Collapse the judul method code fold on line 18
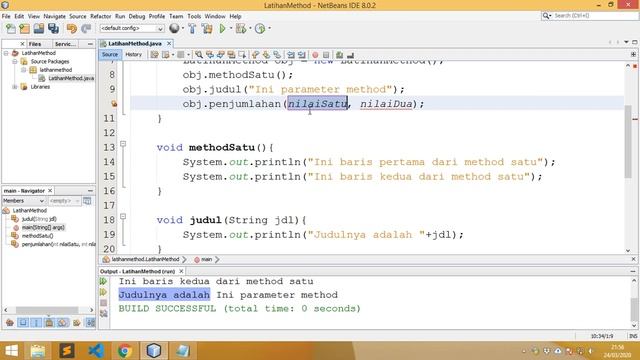The image size is (640, 360). (x=123, y=216)
